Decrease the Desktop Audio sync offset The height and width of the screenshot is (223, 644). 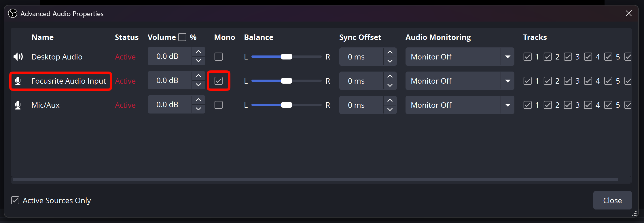point(390,61)
